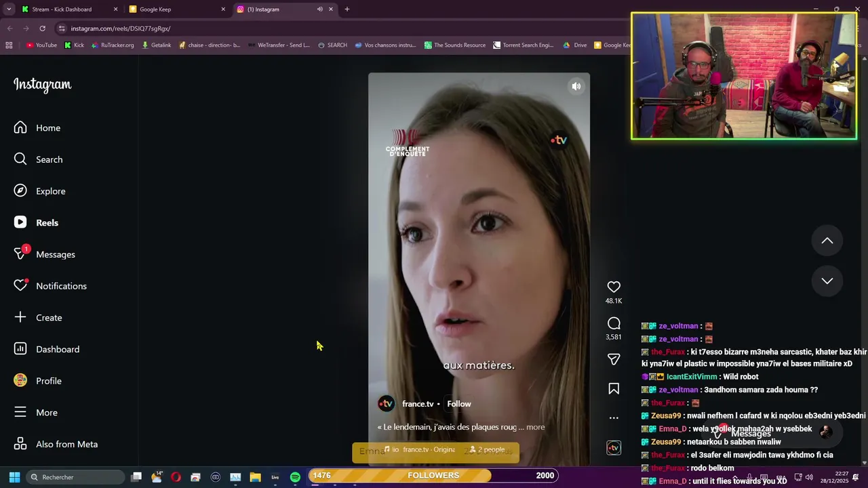Open the reel's comments via the bubble icon
868x488 pixels.
(x=614, y=323)
